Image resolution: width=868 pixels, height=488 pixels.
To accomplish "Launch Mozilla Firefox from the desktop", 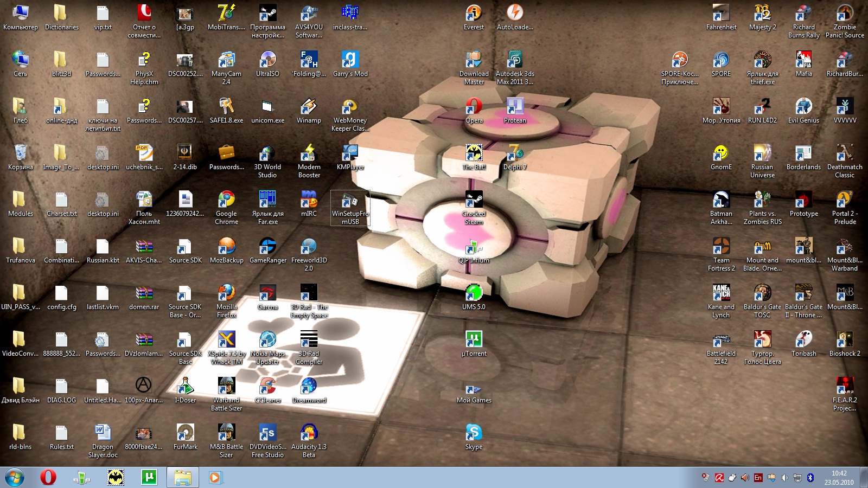I will pos(226,294).
